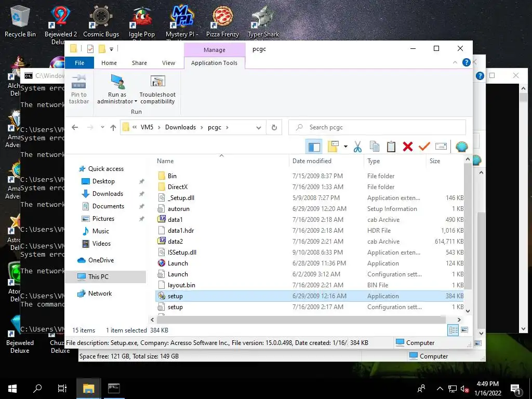Click the file list horizontal scrollbar
This screenshot has height=399, width=532.
pyautogui.click(x=301, y=320)
